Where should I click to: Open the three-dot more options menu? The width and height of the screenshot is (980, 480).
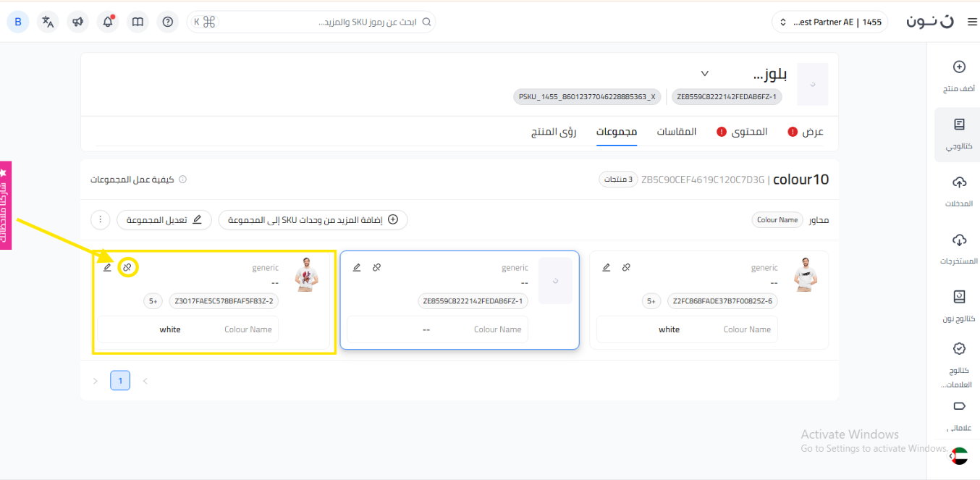coord(101,219)
